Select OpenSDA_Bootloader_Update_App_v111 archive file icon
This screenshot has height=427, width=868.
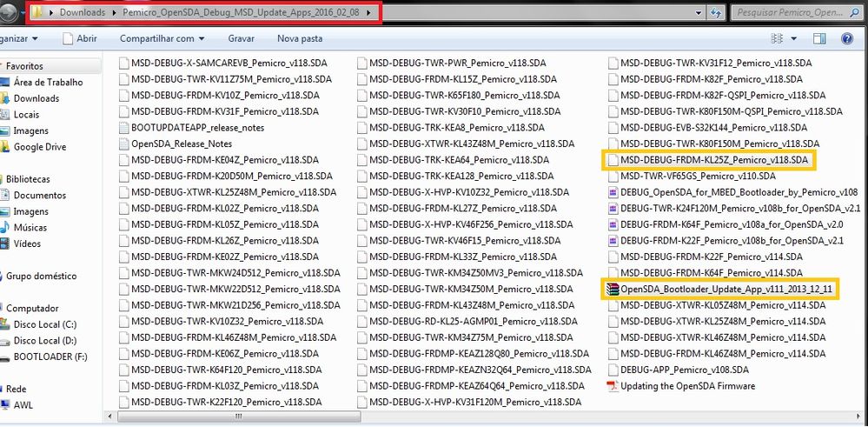click(x=613, y=289)
